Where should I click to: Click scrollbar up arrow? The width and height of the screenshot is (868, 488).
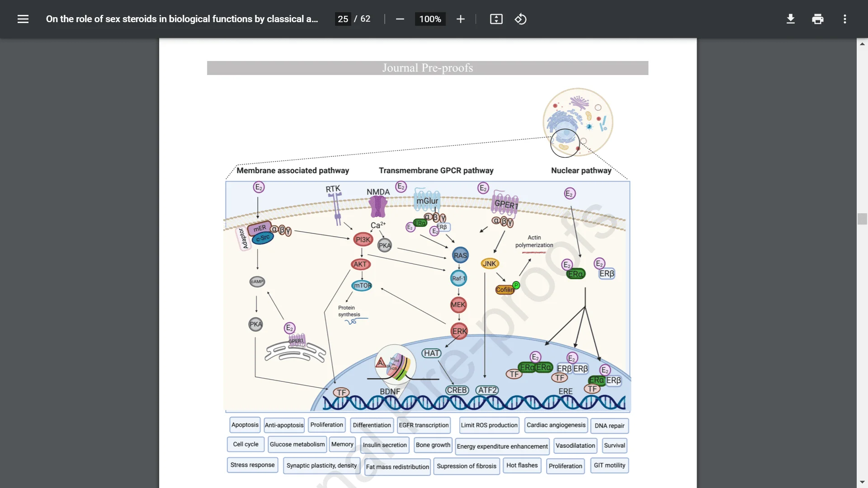[x=862, y=44]
